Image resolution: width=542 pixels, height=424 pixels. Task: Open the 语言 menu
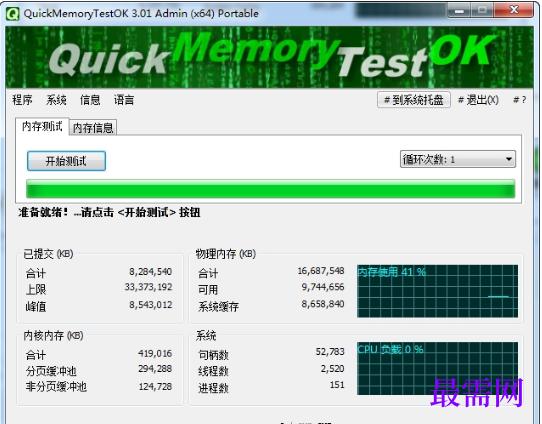tap(124, 100)
